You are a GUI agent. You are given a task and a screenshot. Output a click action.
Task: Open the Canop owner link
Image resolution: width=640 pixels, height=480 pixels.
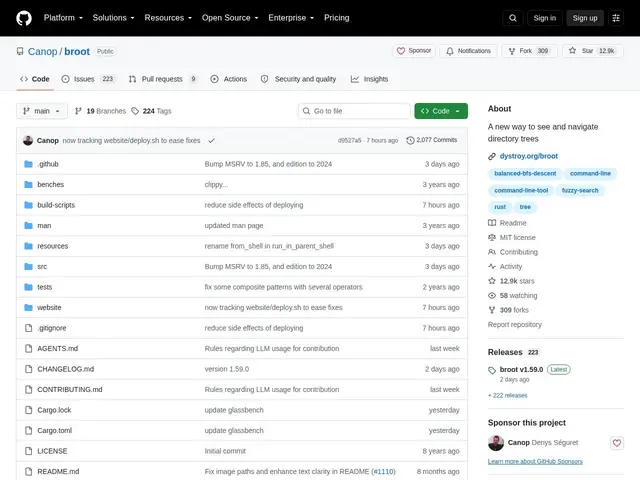coord(42,51)
